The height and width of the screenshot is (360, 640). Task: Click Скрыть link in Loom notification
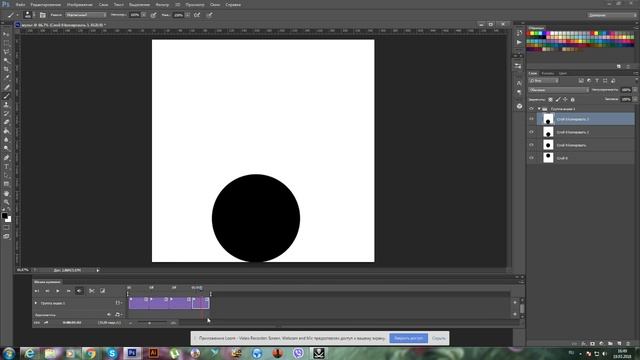point(439,338)
